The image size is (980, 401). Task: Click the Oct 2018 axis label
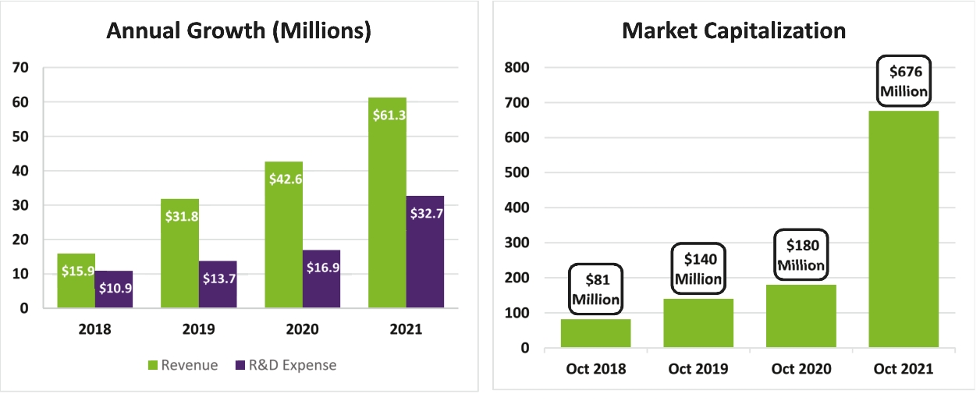[x=595, y=369]
